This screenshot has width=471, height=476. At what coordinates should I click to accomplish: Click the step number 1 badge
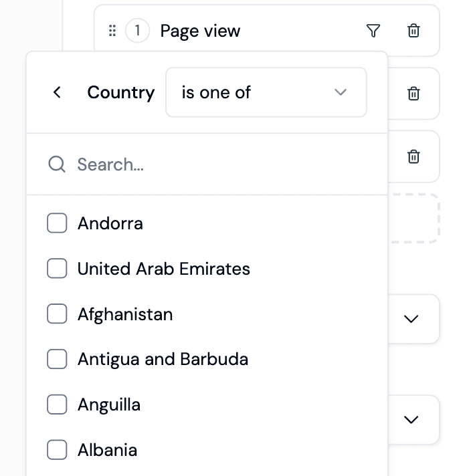point(138,31)
